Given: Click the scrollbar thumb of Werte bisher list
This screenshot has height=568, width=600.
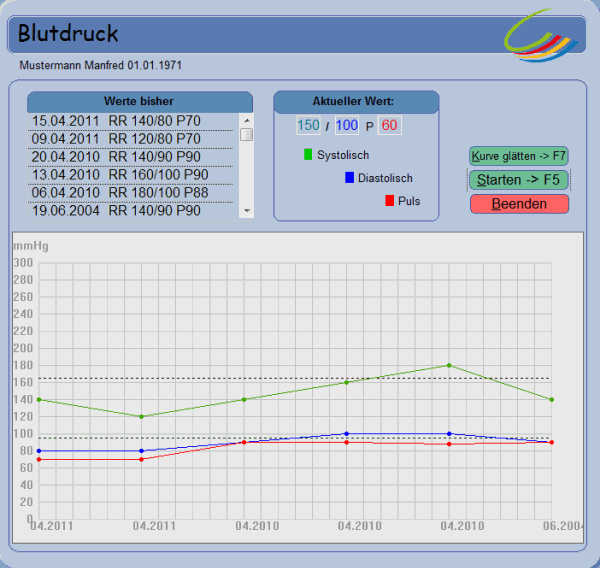Looking at the screenshot, I should pyautogui.click(x=247, y=135).
